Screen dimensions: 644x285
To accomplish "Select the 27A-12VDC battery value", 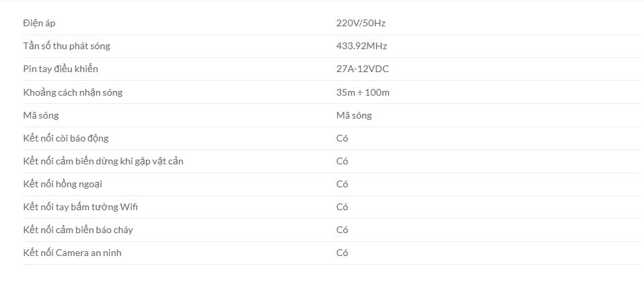I will click(x=363, y=69).
